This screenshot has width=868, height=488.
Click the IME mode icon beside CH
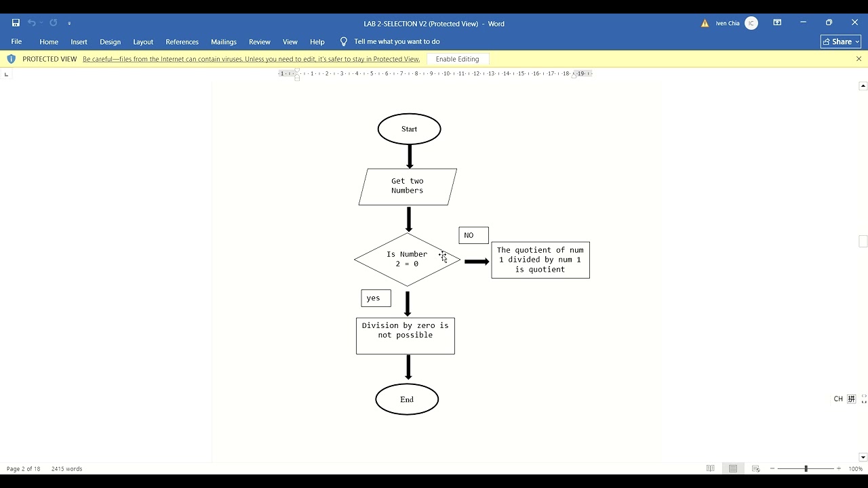pyautogui.click(x=852, y=399)
